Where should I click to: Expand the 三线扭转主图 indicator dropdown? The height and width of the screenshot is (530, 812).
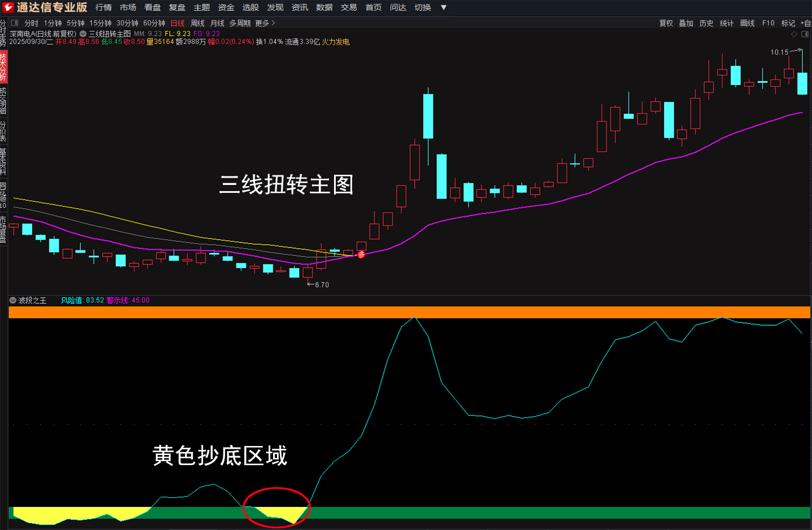coord(83,34)
